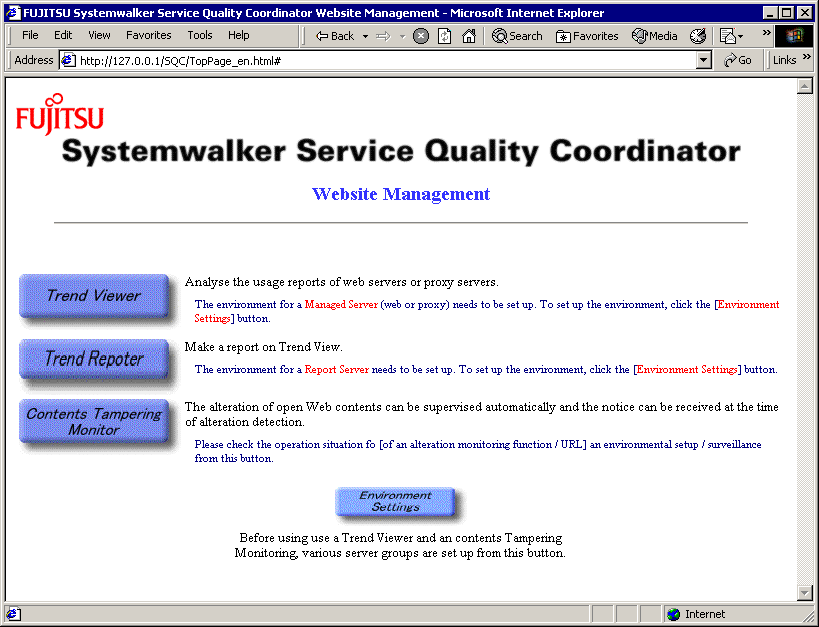The width and height of the screenshot is (819, 627).
Task: Expand toolbar overflow chevron after Edit
Action: 766,32
